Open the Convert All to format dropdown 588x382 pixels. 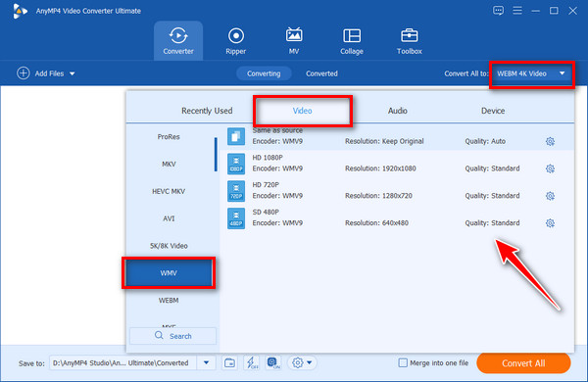click(x=532, y=73)
